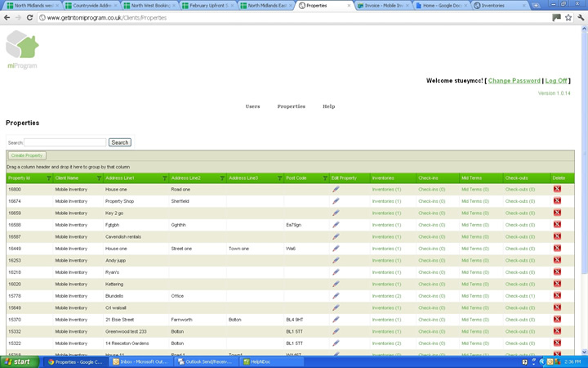
Task: Click the Create Property button
Action: [27, 155]
